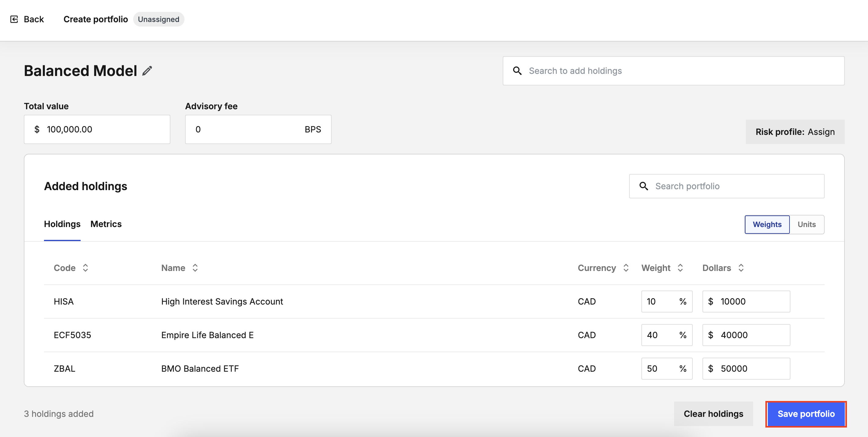The image size is (868, 437).
Task: Click the CAD currency in HISA row
Action: [587, 302]
